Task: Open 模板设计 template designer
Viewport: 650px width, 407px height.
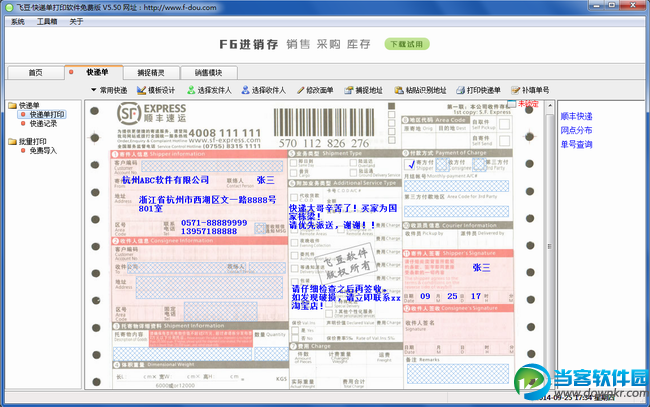Action: pos(156,90)
